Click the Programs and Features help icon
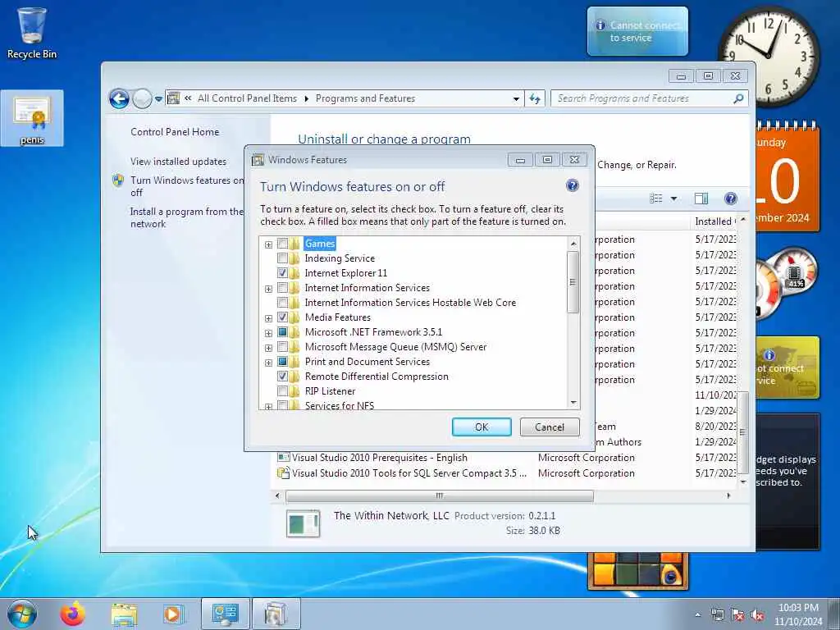 pos(730,199)
